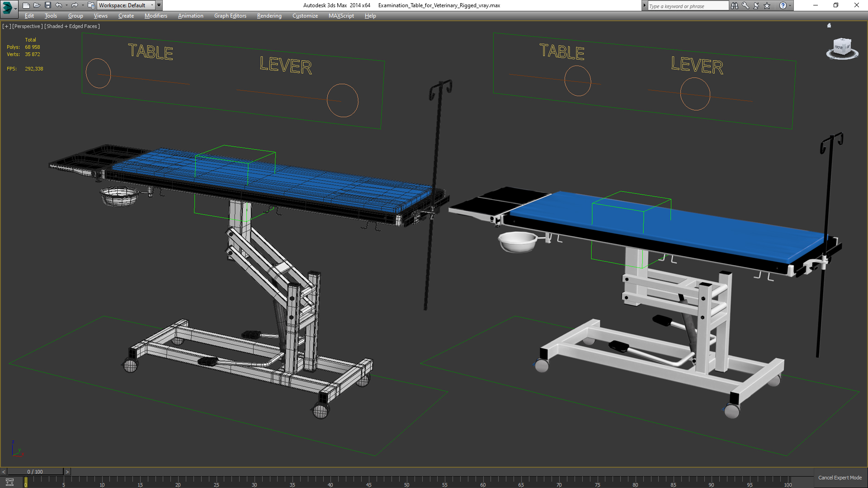The height and width of the screenshot is (488, 868).
Task: Open the Tools menu
Action: 51,16
